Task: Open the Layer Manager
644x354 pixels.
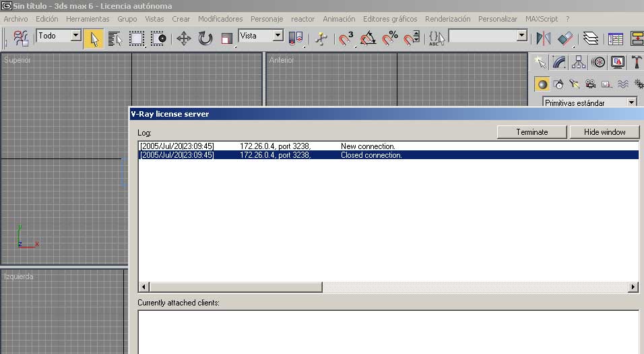Action: (x=591, y=39)
